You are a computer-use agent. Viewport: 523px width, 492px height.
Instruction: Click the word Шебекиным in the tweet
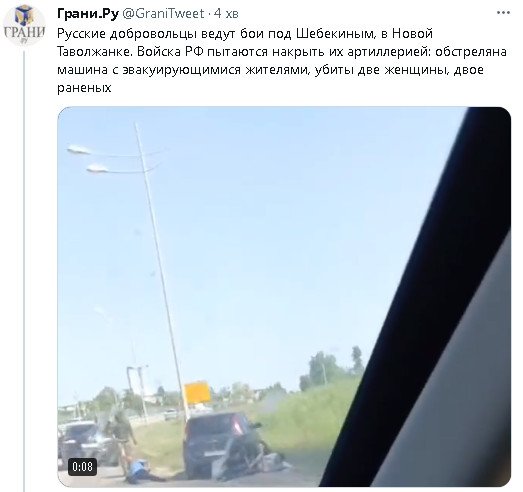coord(337,34)
